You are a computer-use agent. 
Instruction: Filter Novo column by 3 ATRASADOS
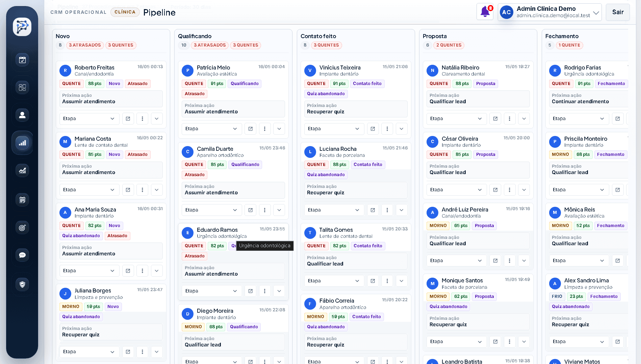(x=85, y=45)
